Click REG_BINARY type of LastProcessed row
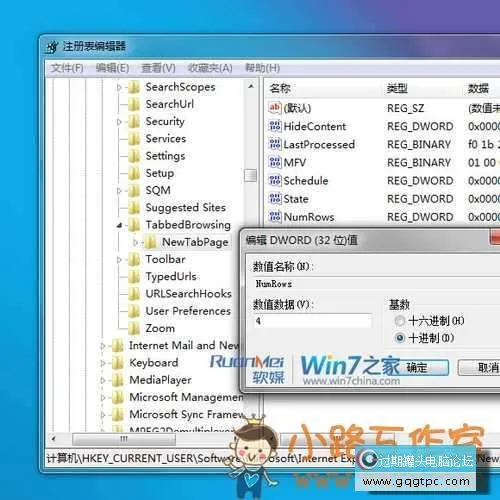This screenshot has width=500, height=500. tap(419, 144)
